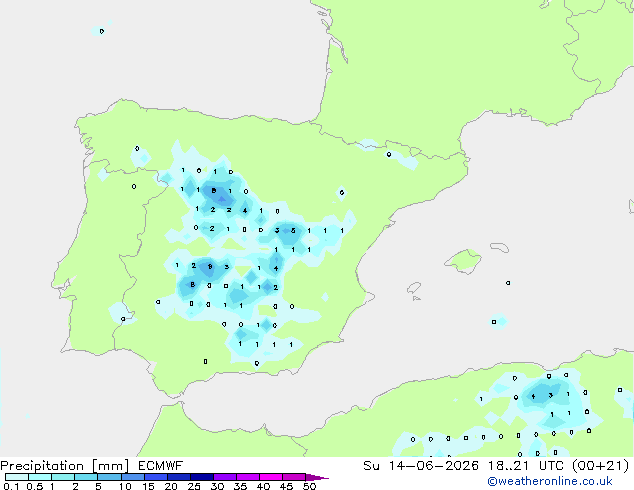This screenshot has height=490, width=634.
Task: Click the '45' legend scale label
Action: click(x=286, y=486)
